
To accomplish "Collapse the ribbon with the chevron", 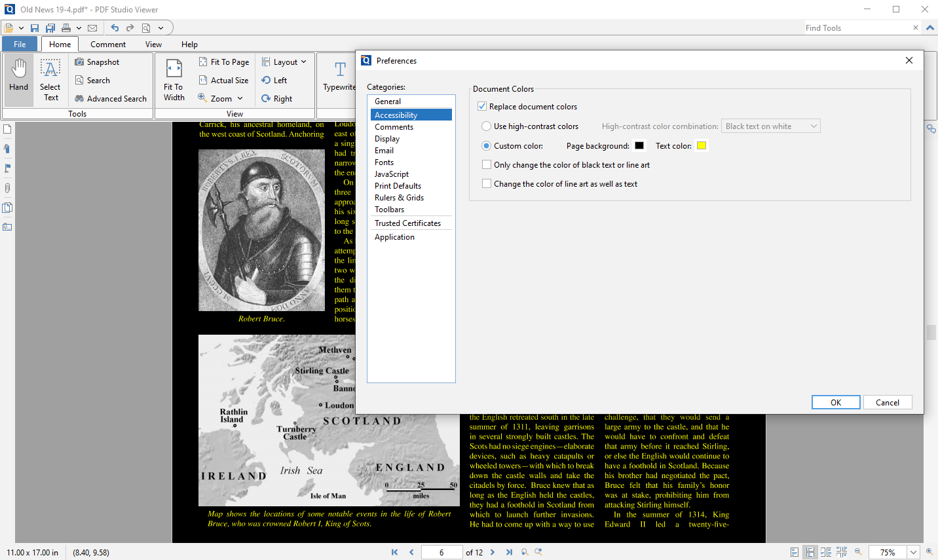I will coord(929,28).
